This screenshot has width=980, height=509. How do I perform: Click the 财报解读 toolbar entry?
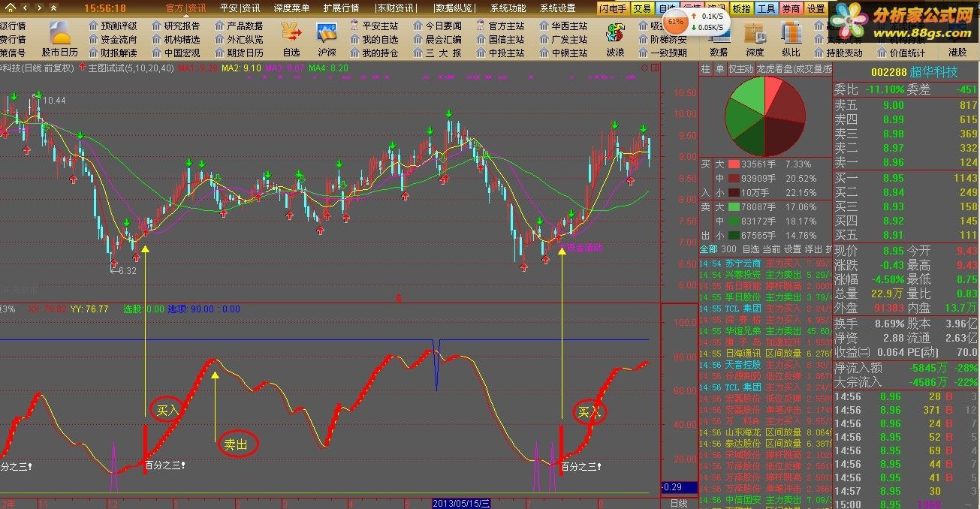coord(113,53)
